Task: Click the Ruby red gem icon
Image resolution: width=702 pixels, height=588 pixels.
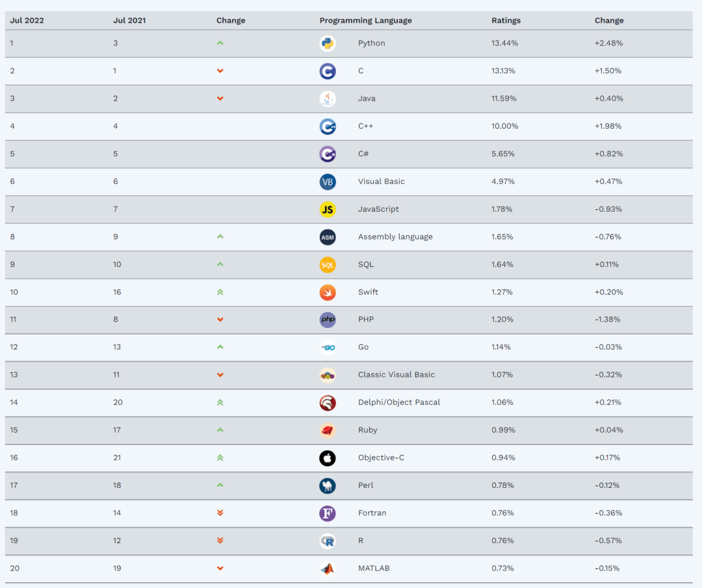Action: coord(328,430)
